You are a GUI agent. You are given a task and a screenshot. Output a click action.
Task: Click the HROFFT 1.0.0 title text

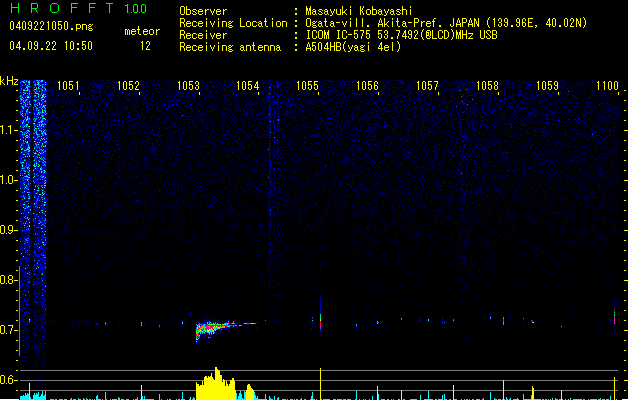coord(79,8)
